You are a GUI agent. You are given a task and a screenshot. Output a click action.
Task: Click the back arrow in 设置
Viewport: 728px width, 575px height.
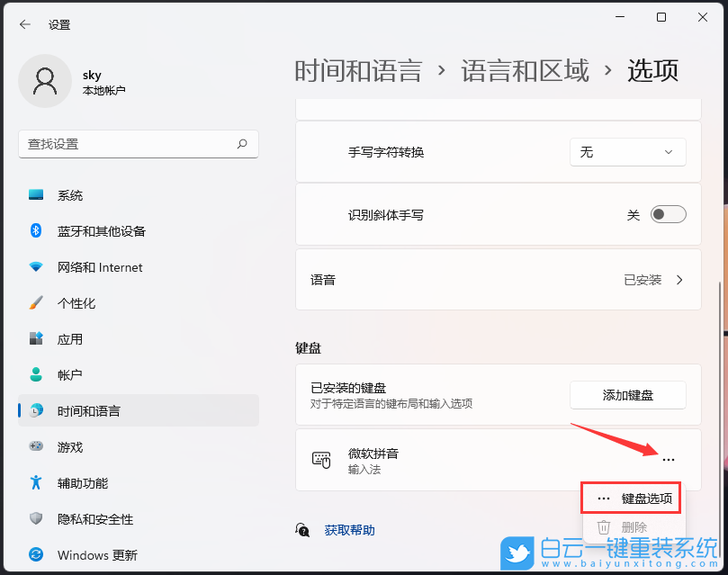pyautogui.click(x=24, y=24)
